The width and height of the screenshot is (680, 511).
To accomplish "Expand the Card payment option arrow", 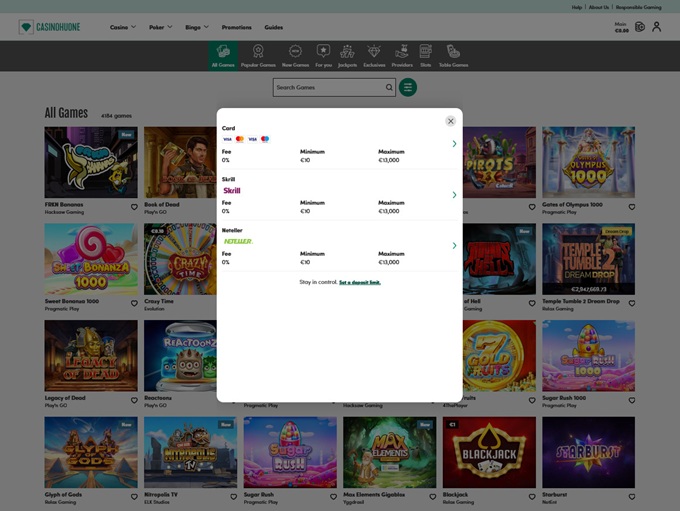I will (x=454, y=144).
